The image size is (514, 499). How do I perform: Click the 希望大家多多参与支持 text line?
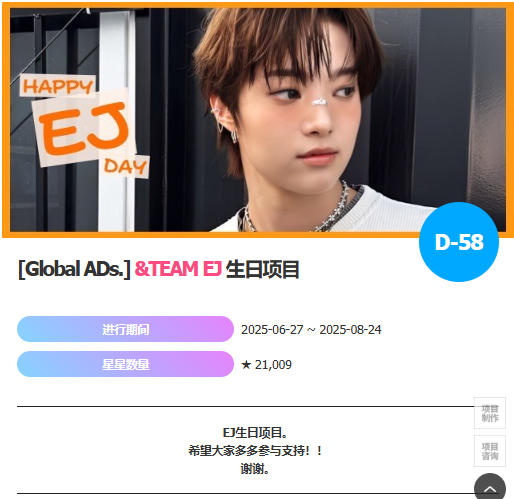point(255,451)
